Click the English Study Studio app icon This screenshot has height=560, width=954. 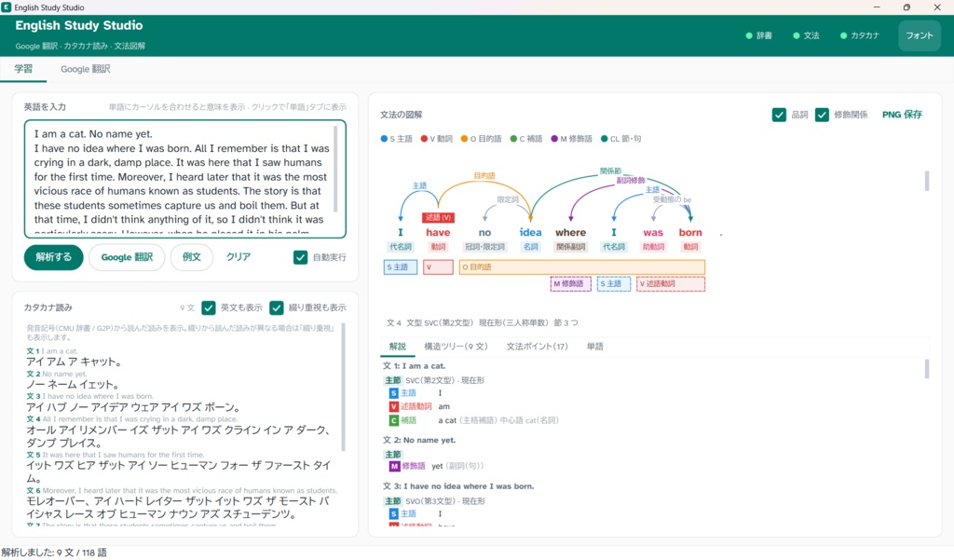click(x=7, y=7)
